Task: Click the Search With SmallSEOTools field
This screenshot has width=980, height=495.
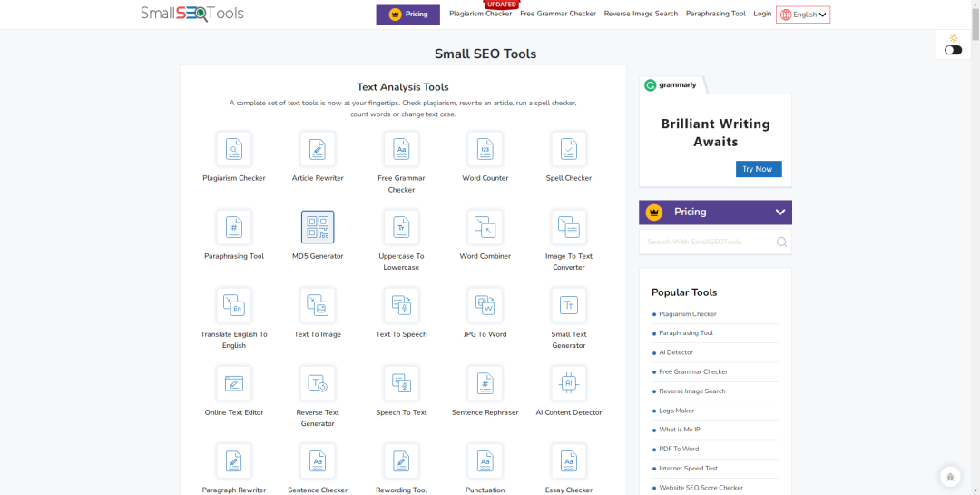Action: (x=708, y=243)
